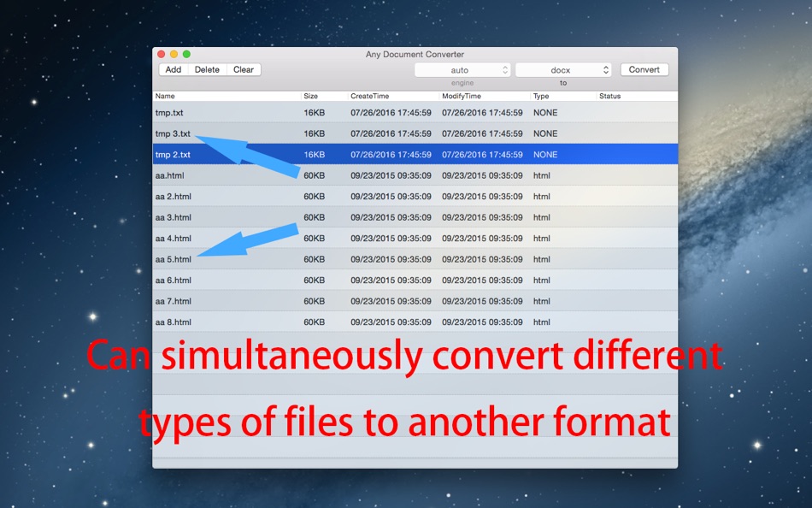812x508 pixels.
Task: Select the aa 3.html file row
Action: pyautogui.click(x=415, y=217)
